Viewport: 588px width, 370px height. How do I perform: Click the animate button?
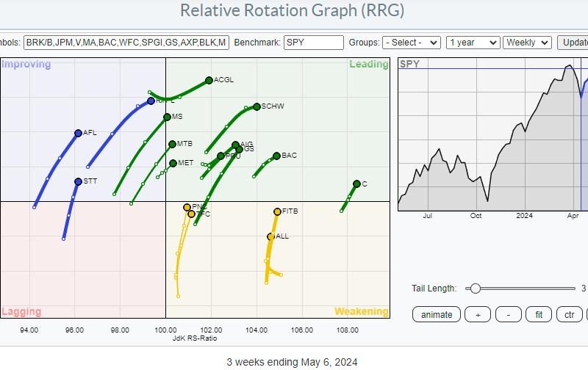click(x=437, y=315)
